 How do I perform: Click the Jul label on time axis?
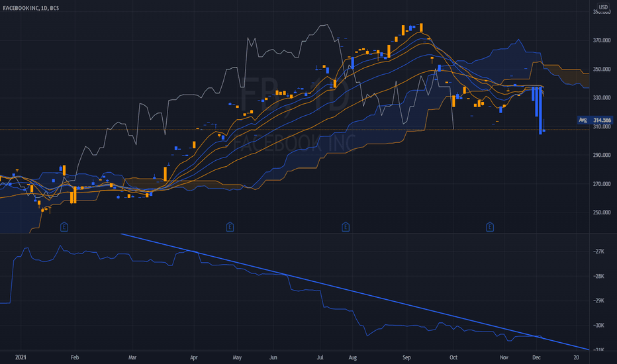tap(320, 357)
